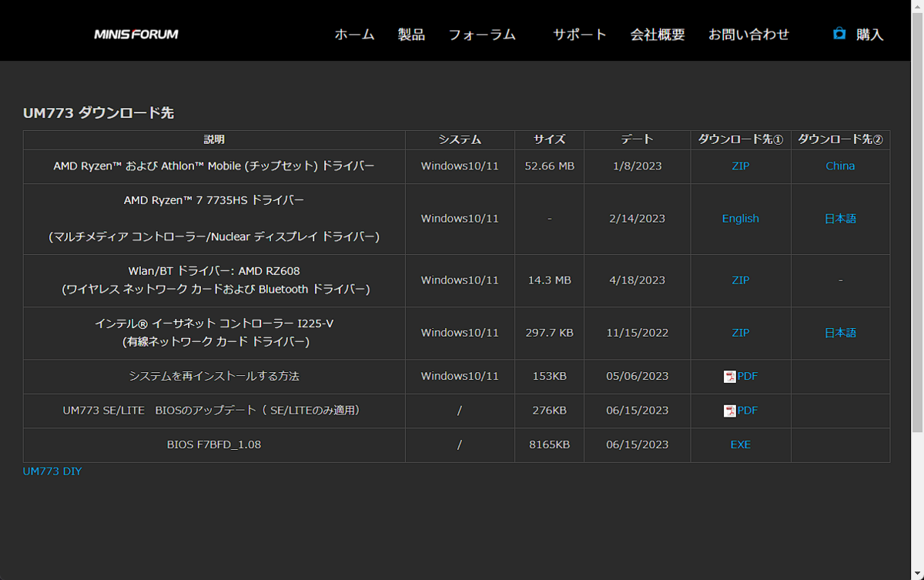Open 日本語 link for Ryzen 7735HS driver
924x580 pixels.
coord(840,219)
